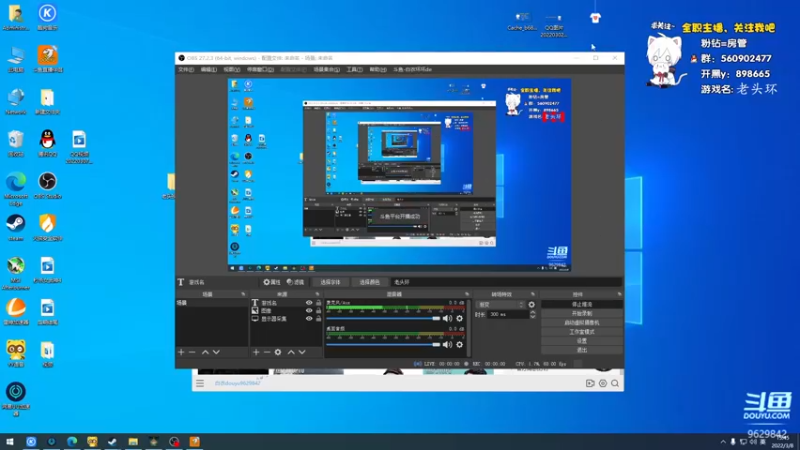Screen dimensions: 800x450
Task: Open source properties gear in sources toolbar
Action: [278, 352]
